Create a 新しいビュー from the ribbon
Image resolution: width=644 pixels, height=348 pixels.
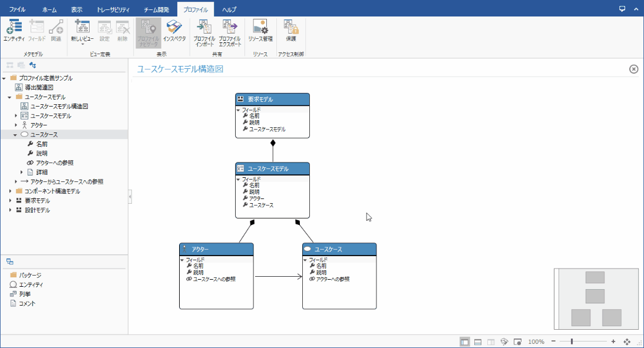coord(82,27)
